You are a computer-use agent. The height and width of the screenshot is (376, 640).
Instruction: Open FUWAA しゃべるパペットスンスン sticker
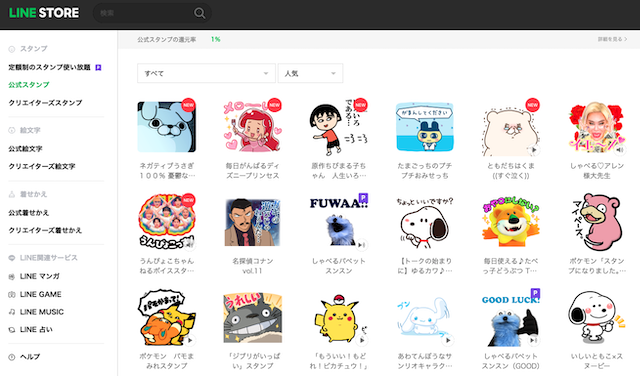pyautogui.click(x=339, y=221)
